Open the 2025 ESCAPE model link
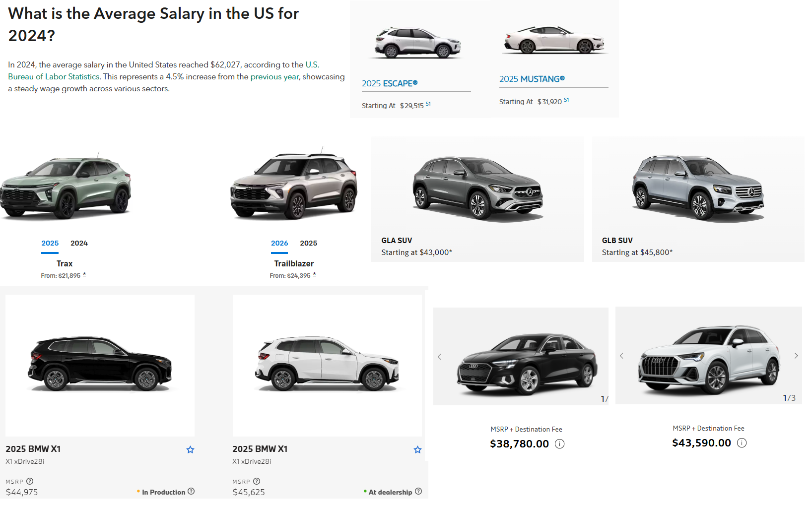The width and height of the screenshot is (812, 506). pos(390,83)
